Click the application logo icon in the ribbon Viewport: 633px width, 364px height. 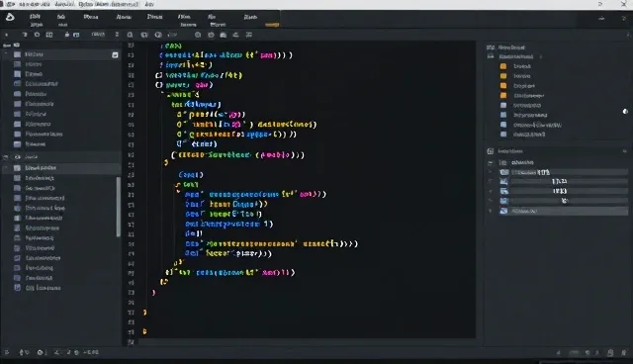tap(10, 17)
